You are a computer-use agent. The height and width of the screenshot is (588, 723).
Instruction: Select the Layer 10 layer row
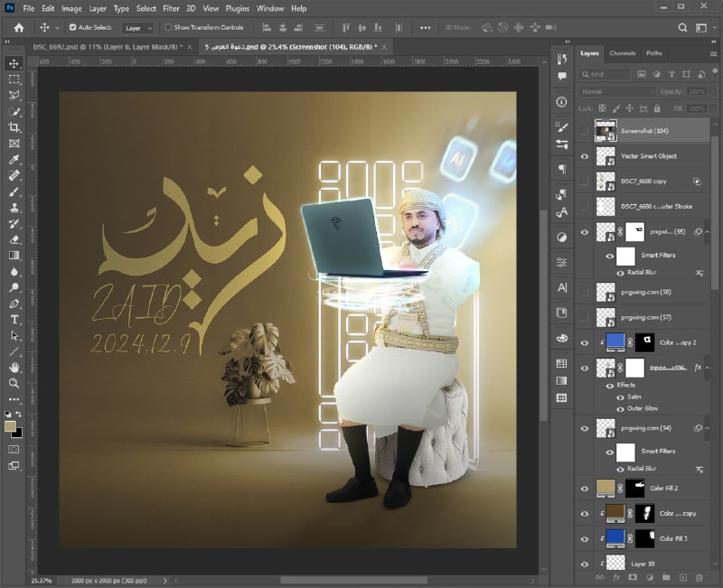pos(643,564)
